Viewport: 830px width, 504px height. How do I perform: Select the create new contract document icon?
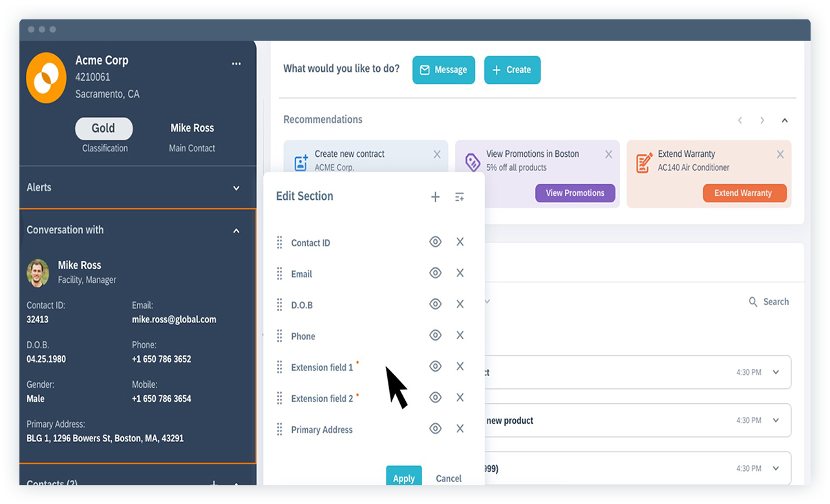coord(300,162)
